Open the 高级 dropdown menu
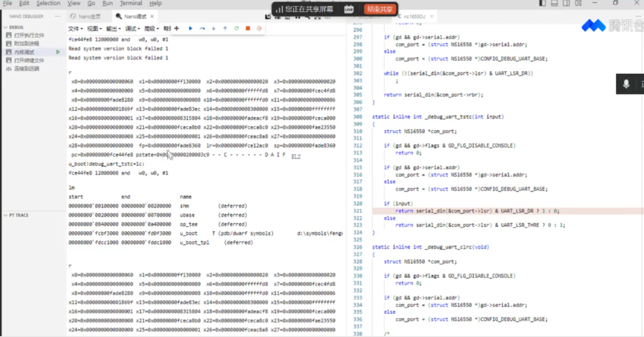 [151, 28]
